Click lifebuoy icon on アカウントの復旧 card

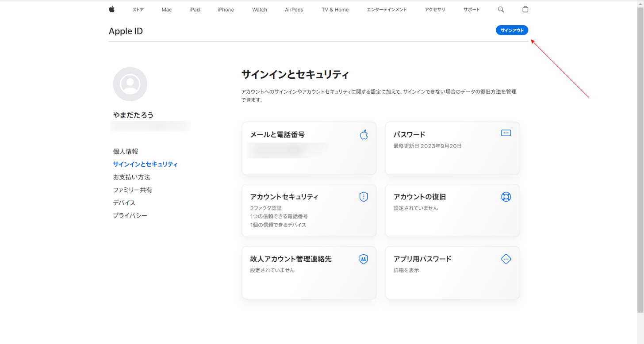point(506,197)
